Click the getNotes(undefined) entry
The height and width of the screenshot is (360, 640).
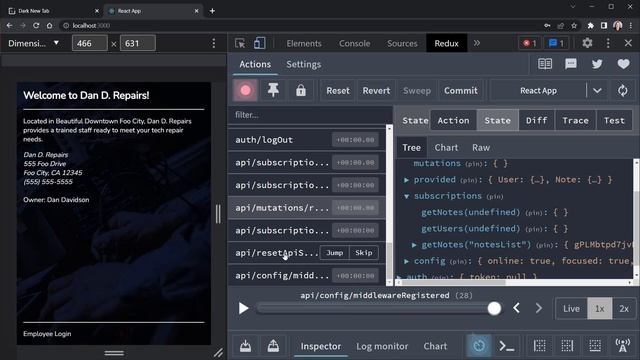click(471, 212)
